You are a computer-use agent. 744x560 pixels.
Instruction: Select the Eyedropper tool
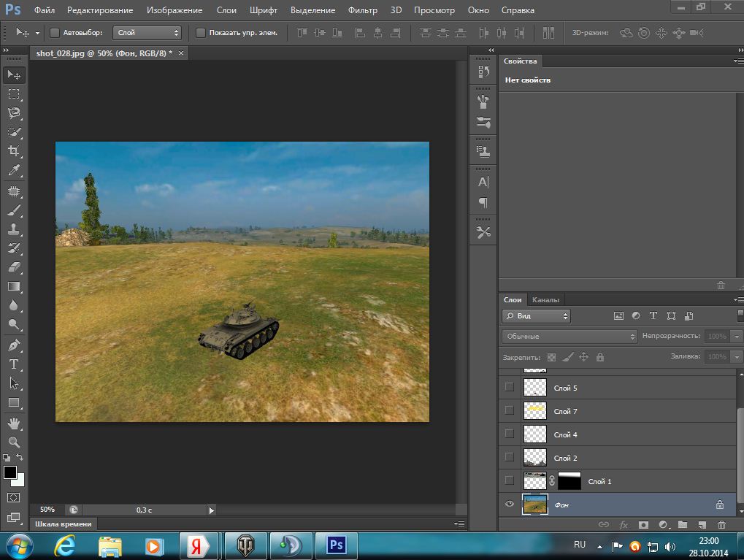[14, 171]
